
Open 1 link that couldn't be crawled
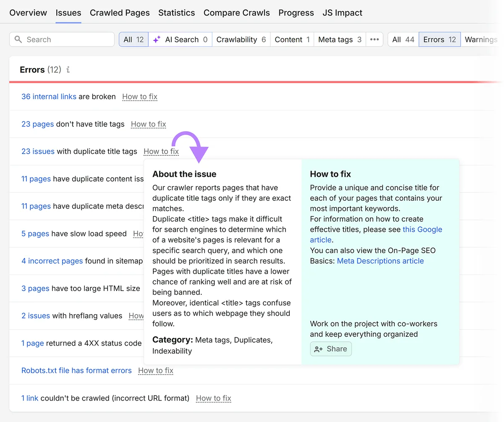point(30,398)
